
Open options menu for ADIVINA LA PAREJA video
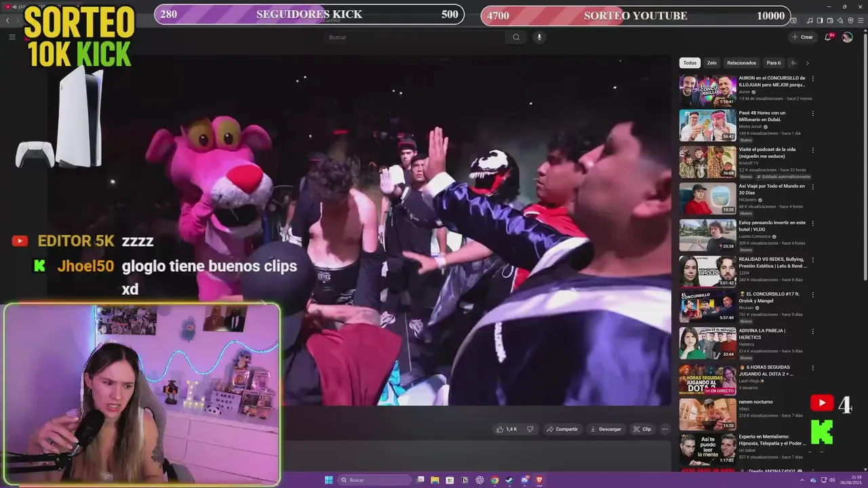click(812, 331)
